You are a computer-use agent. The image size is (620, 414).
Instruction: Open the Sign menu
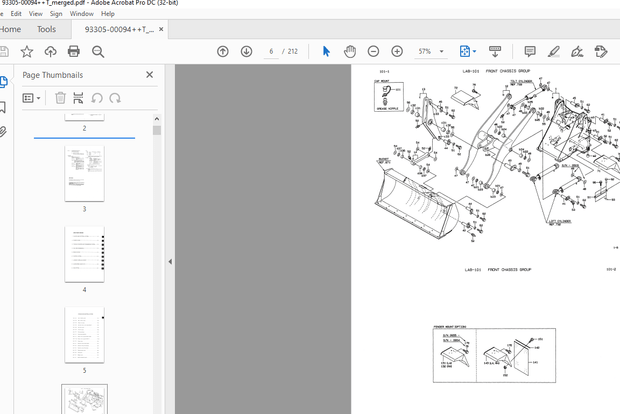coord(56,14)
